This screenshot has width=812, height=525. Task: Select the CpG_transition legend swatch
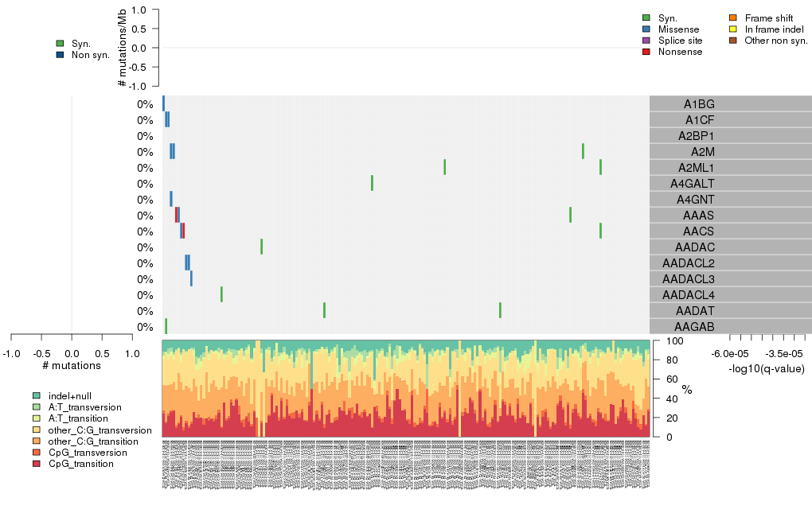[x=37, y=464]
